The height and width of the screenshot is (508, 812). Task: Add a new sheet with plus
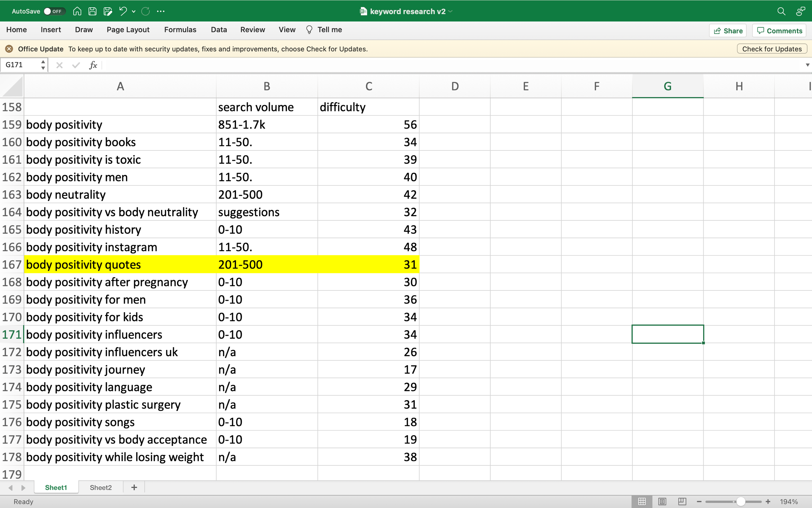134,487
